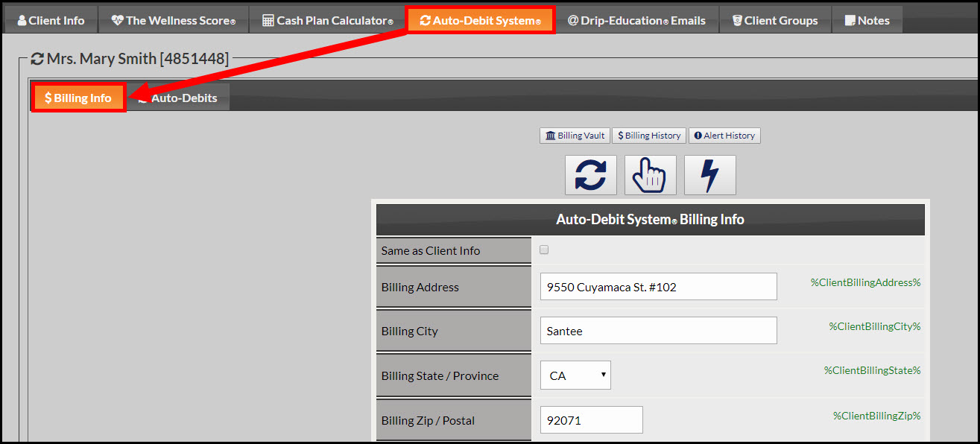The width and height of the screenshot is (980, 444).
Task: Click the large refresh sync icon button
Action: coord(590,174)
